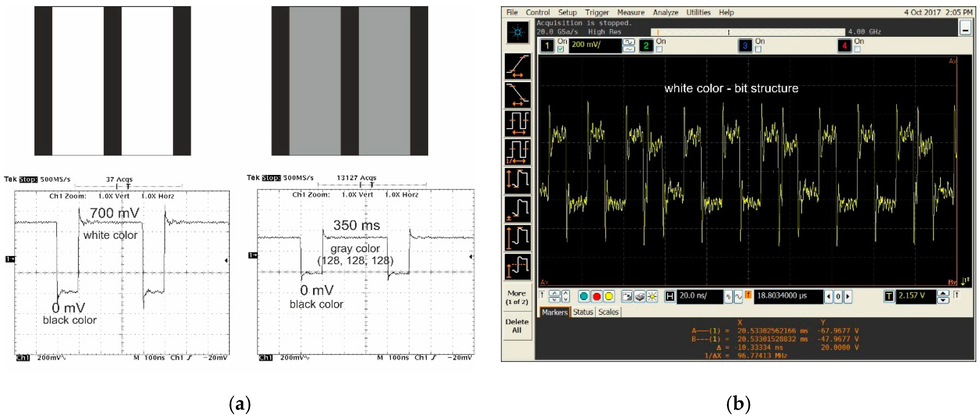
Task: Enable the channel 2 On checkbox
Action: pyautogui.click(x=659, y=50)
